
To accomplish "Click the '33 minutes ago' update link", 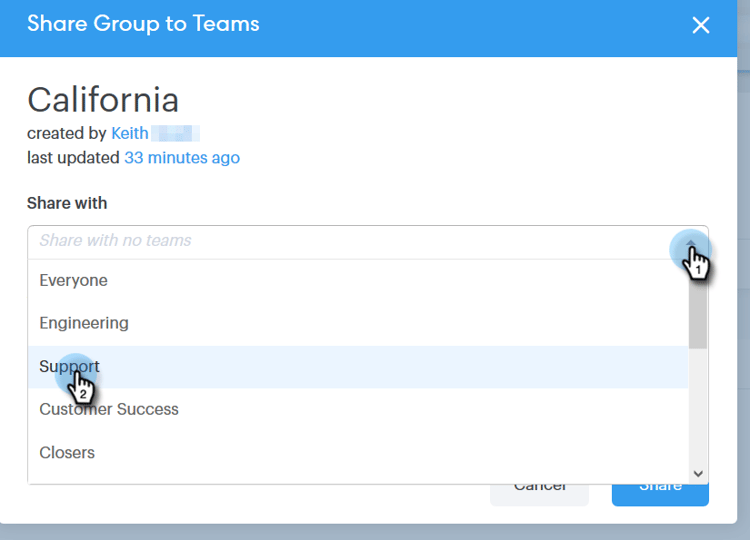I will point(181,157).
